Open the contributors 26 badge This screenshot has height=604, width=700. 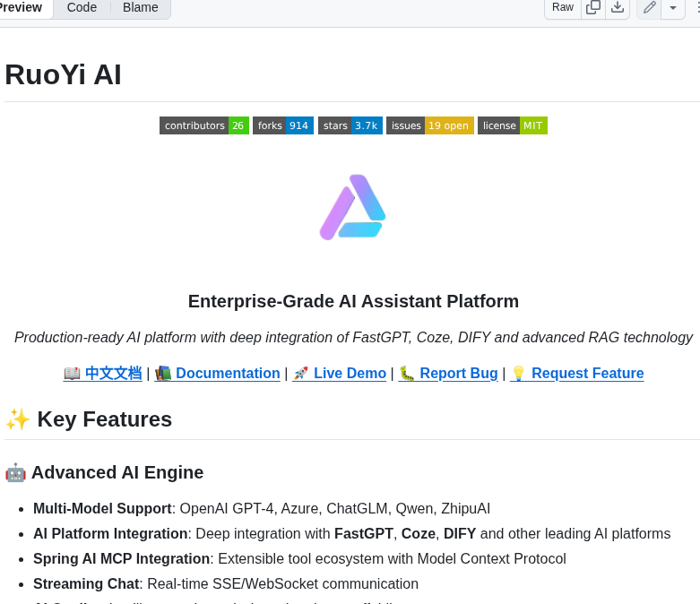point(204,125)
